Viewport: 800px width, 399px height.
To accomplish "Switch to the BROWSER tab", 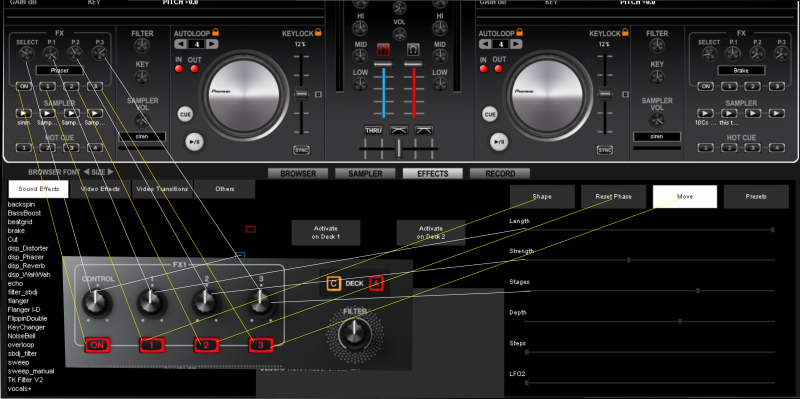I will click(298, 174).
